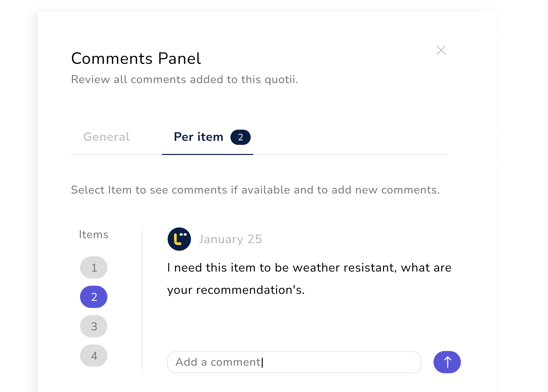Select item 1 in the Items list
The image size is (548, 392).
point(94,267)
